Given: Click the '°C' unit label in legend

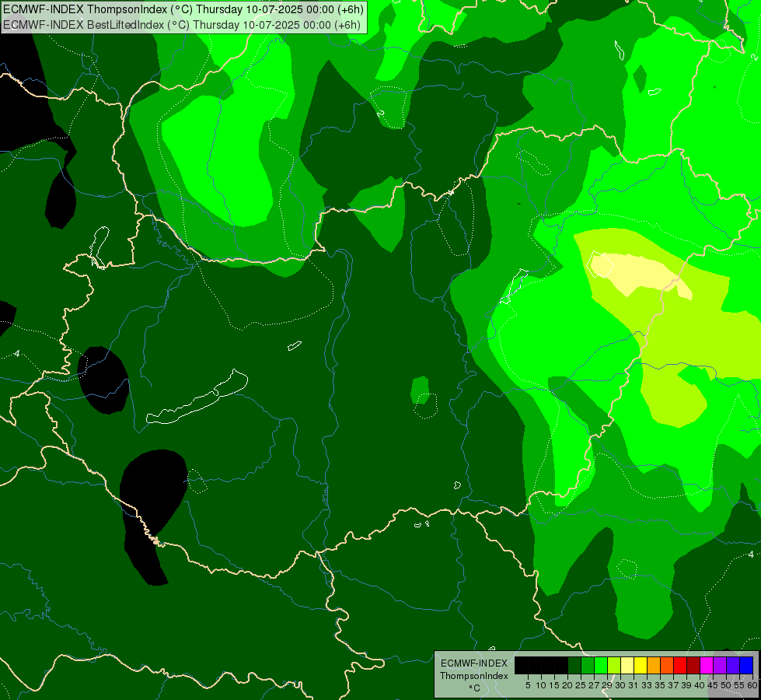Looking at the screenshot, I should pos(475,688).
